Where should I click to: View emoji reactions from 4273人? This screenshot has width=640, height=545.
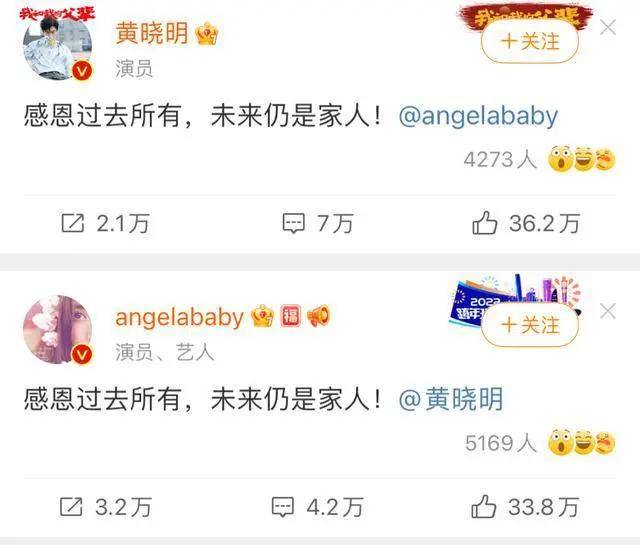539,158
